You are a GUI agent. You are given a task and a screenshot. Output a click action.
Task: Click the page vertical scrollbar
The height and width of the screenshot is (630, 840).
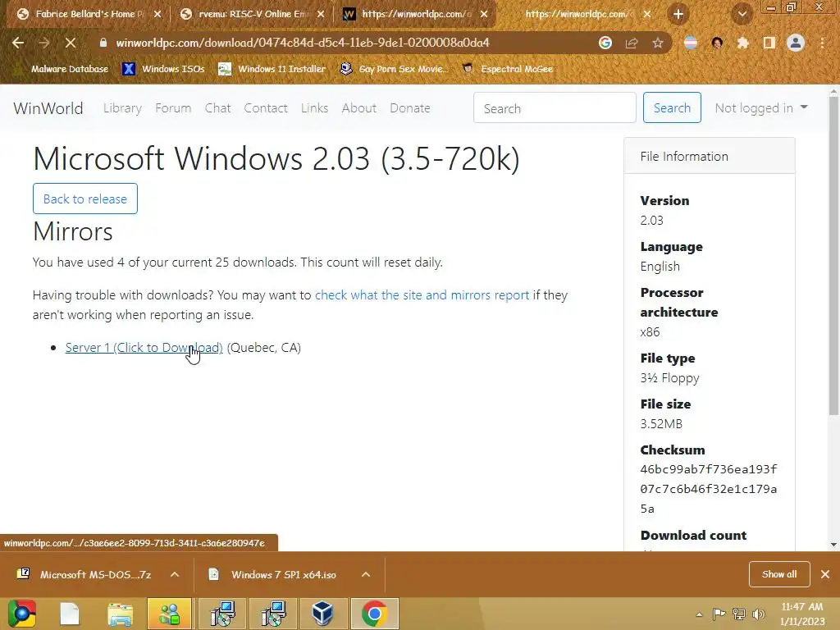[x=833, y=257]
